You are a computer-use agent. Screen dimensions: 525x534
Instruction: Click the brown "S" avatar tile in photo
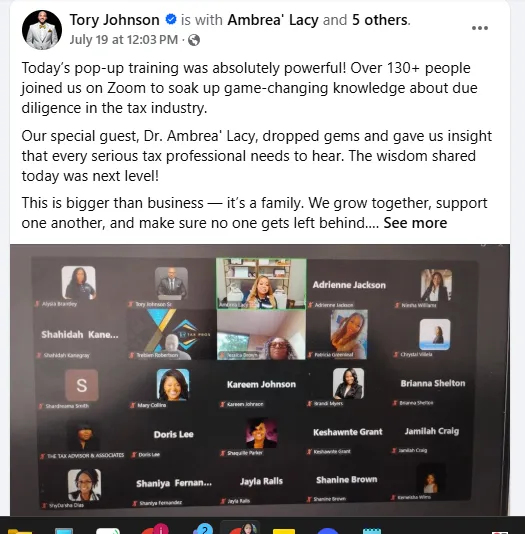(82, 385)
